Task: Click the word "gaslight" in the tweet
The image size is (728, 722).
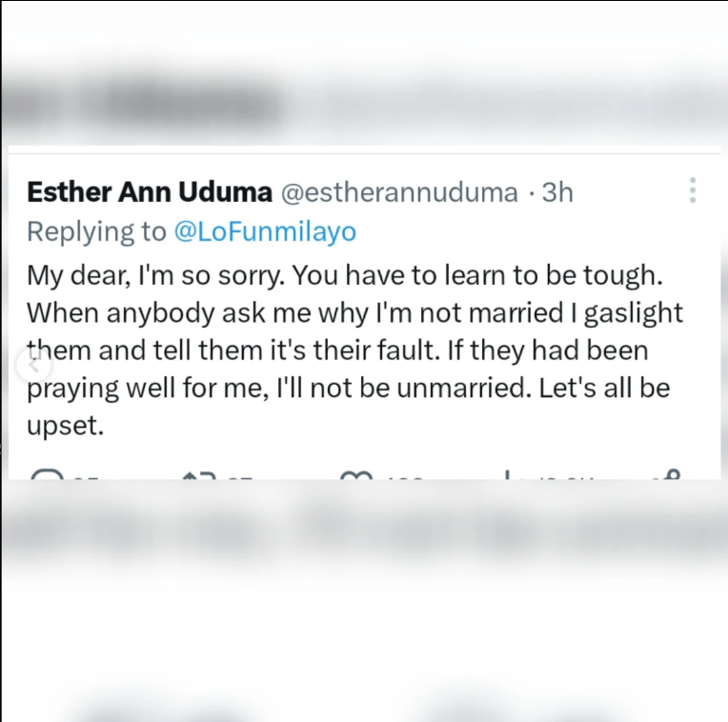Action: point(634,313)
